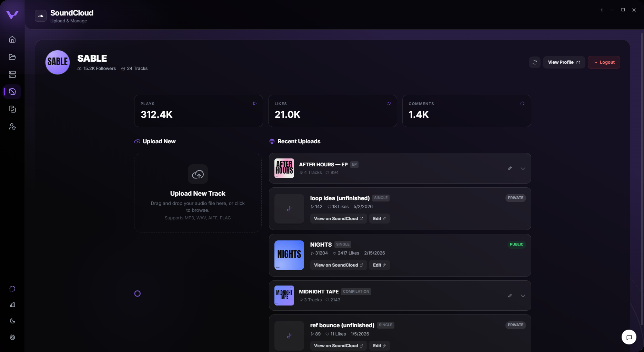Viewport: 644px width, 352px height.
Task: Open the chat bubble icon in sidebar
Action: [x=12, y=289]
